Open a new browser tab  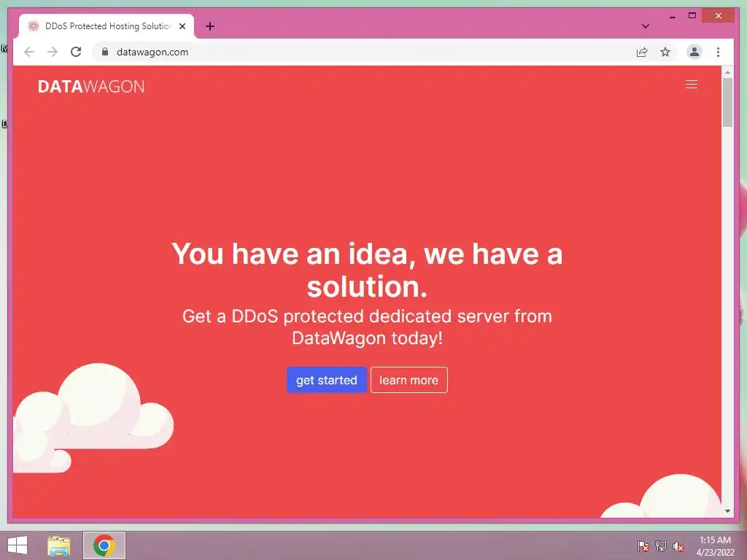(x=209, y=26)
